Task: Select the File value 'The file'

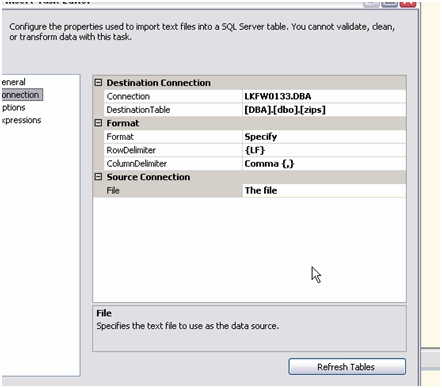Action: coord(324,190)
